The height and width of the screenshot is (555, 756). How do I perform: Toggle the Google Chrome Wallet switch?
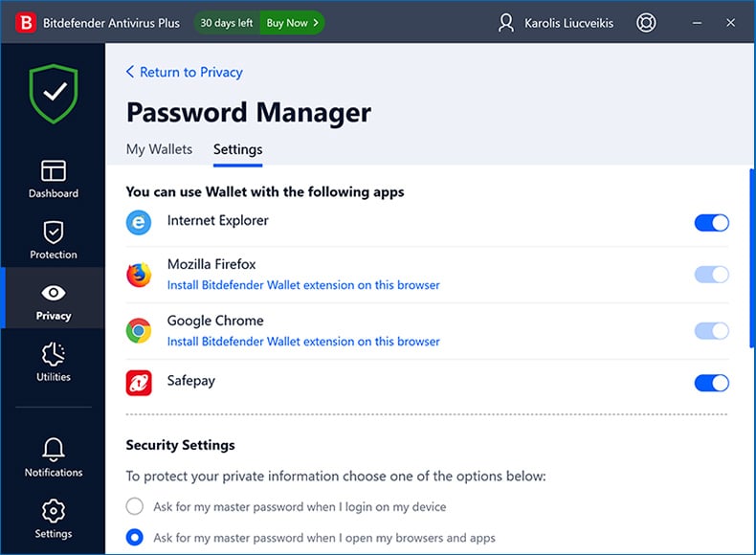click(712, 331)
